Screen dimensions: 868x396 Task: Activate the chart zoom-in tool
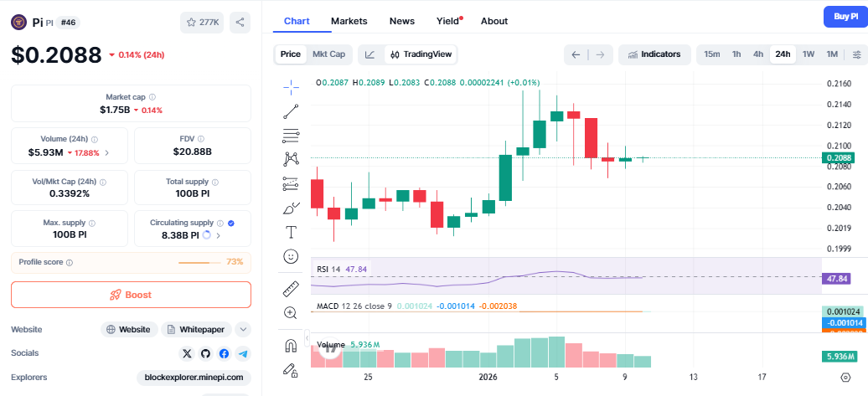291,312
